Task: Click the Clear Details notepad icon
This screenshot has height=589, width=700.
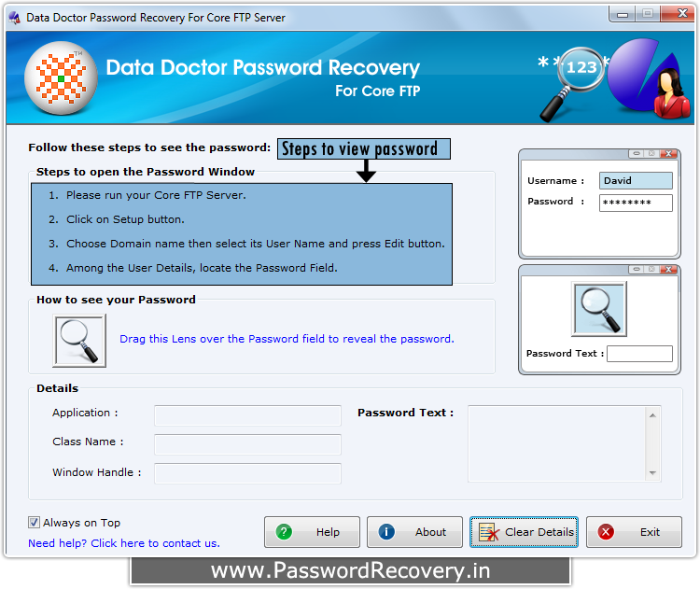Action: pyautogui.click(x=488, y=532)
